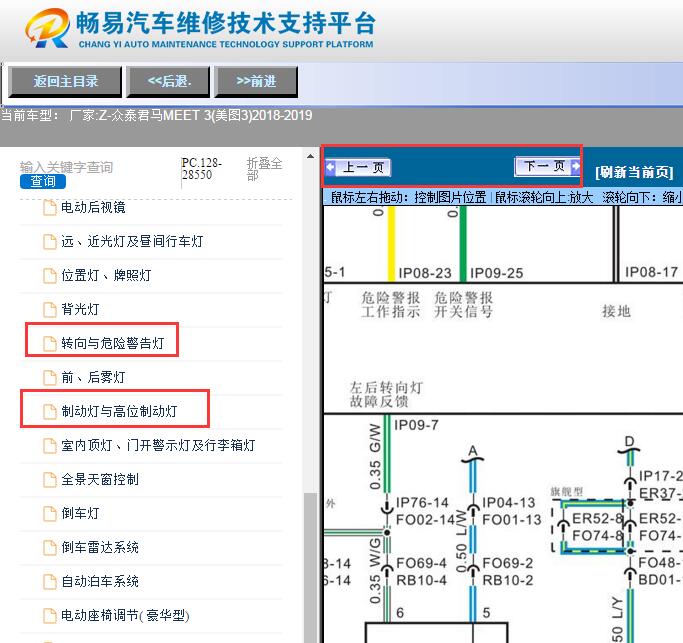
Task: Click the document icon beside 全景天窗控制
Action: [50, 479]
